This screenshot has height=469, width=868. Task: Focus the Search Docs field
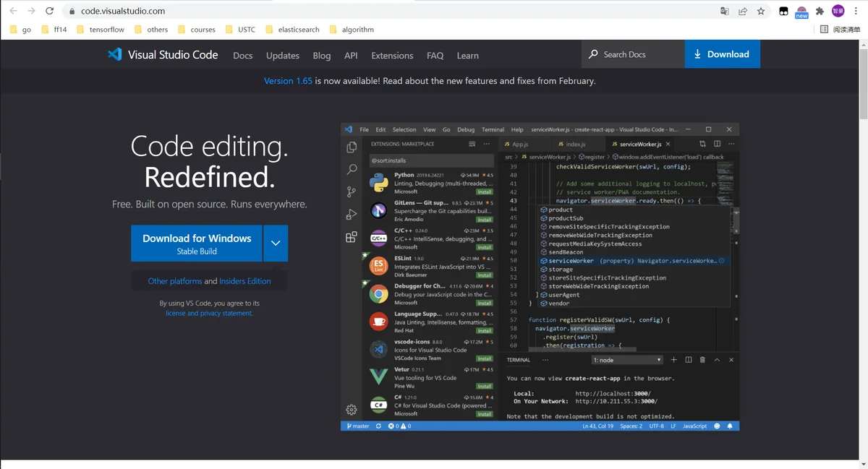(633, 54)
